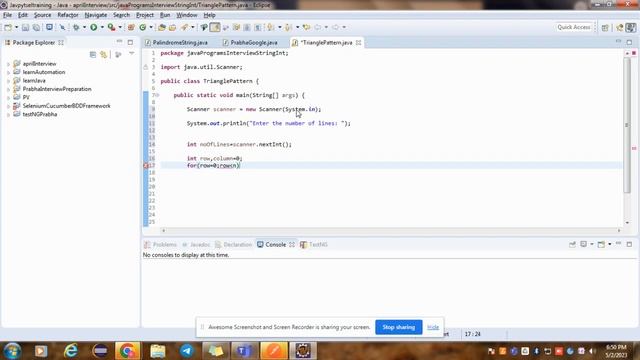640x360 pixels.
Task: Switch to the Declaration tab
Action: 233,244
